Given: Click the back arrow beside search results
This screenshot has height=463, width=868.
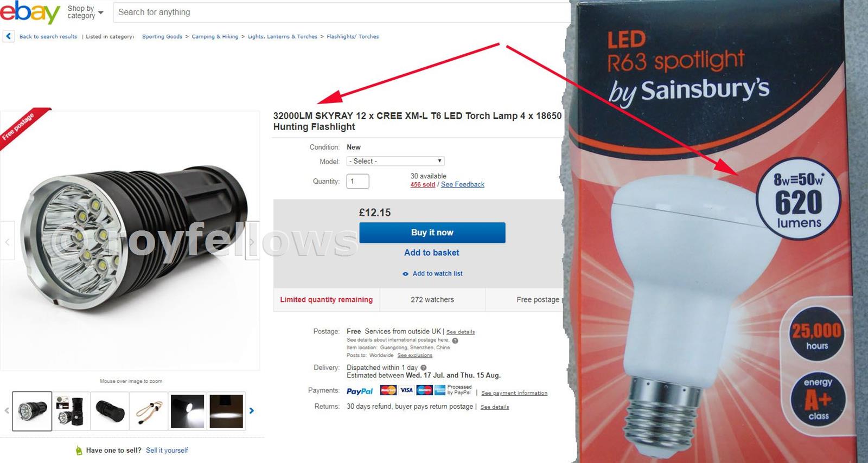Looking at the screenshot, I should (8, 36).
